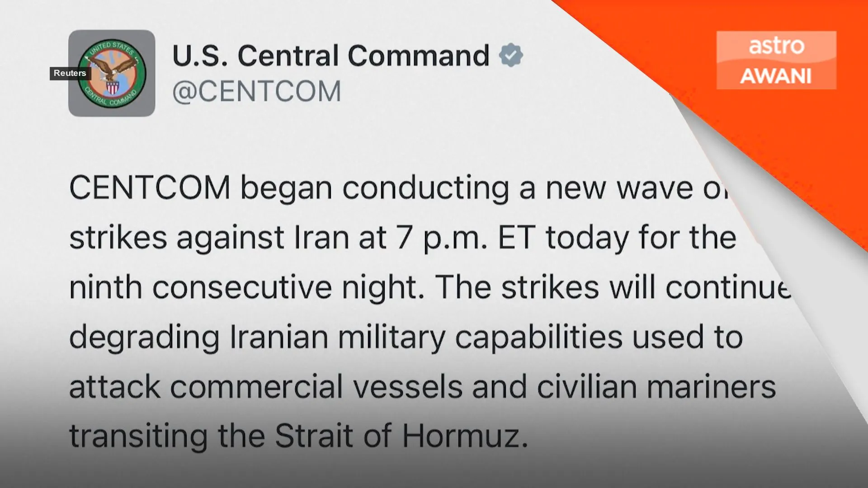This screenshot has height=488, width=868.
Task: Select the word transiting in last line
Action: coord(138,436)
